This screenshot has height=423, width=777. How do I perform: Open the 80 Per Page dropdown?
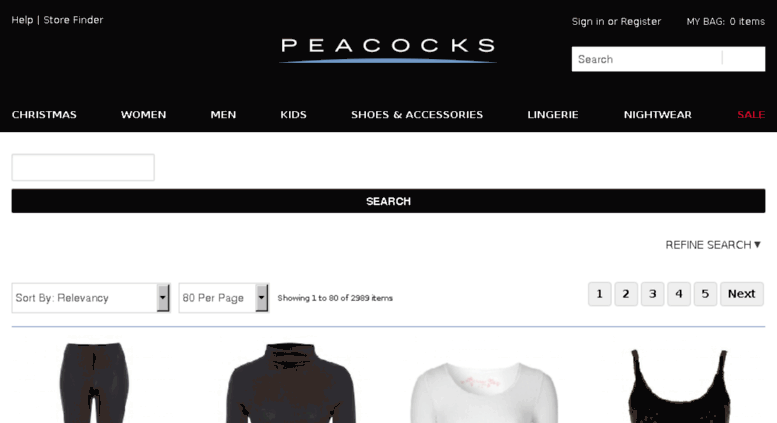pos(223,298)
